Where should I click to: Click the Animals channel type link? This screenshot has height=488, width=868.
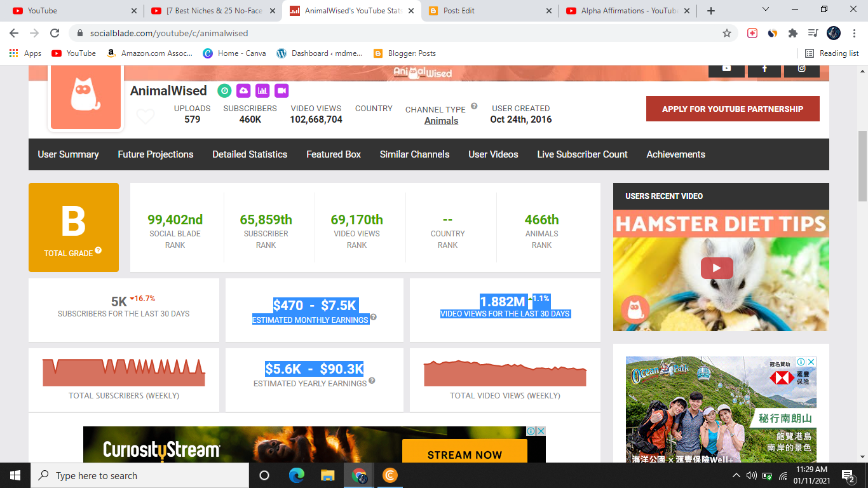(441, 121)
